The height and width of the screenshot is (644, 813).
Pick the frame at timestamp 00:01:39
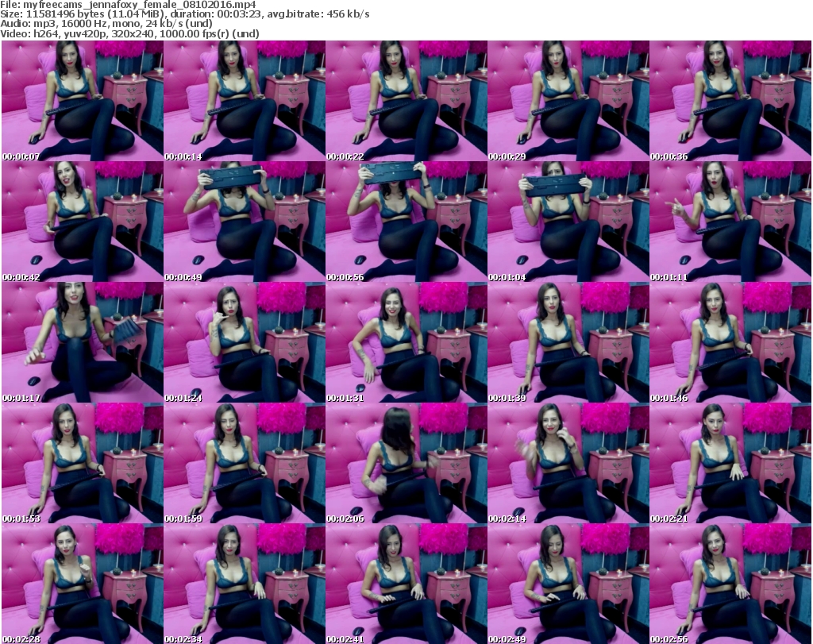click(568, 343)
